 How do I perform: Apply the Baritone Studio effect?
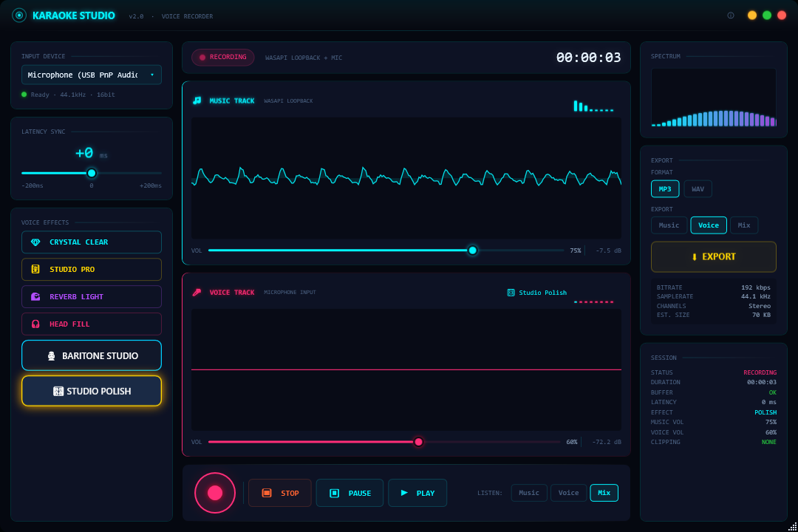point(92,355)
